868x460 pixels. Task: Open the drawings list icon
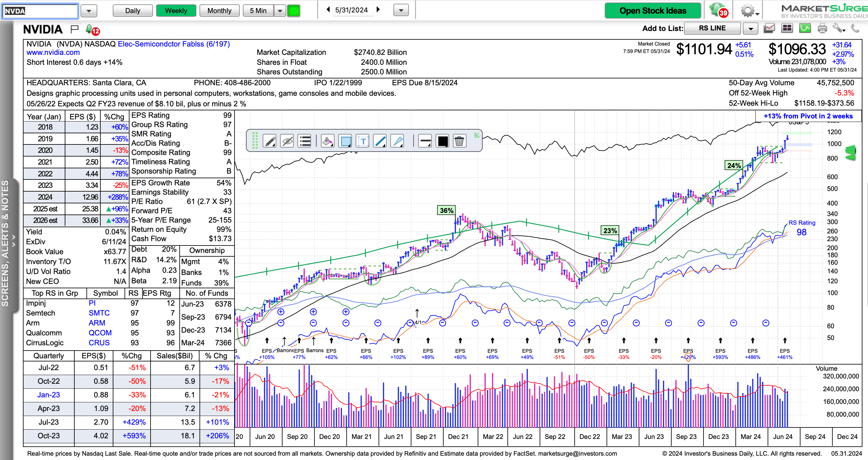tap(305, 141)
